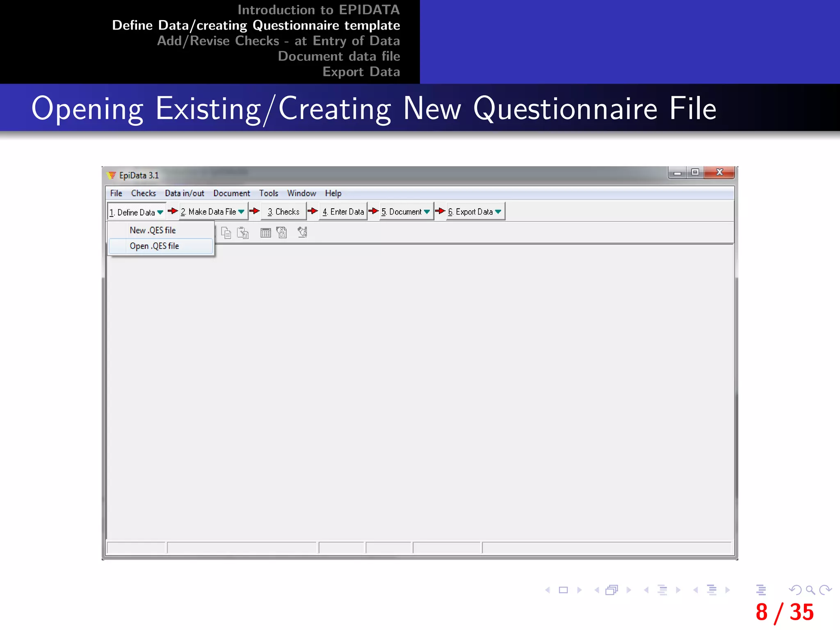The image size is (840, 630).
Task: Go to next slide using the slide right arrow
Action: click(x=579, y=590)
